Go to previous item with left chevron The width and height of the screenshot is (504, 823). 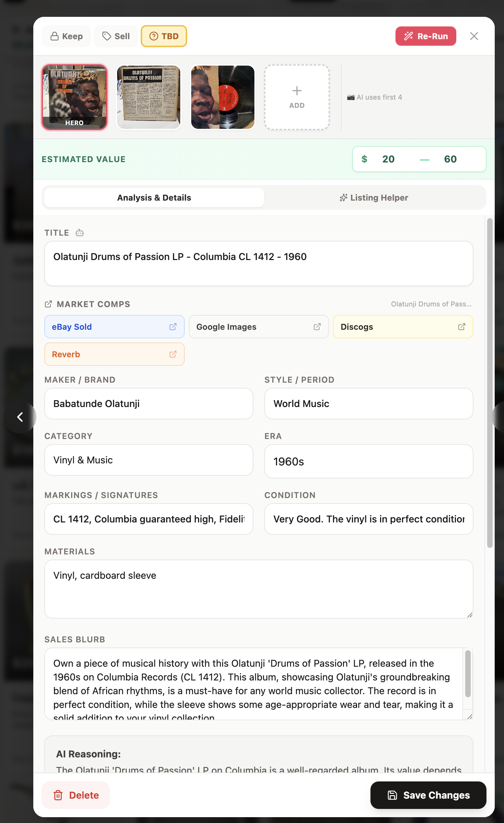(x=20, y=417)
